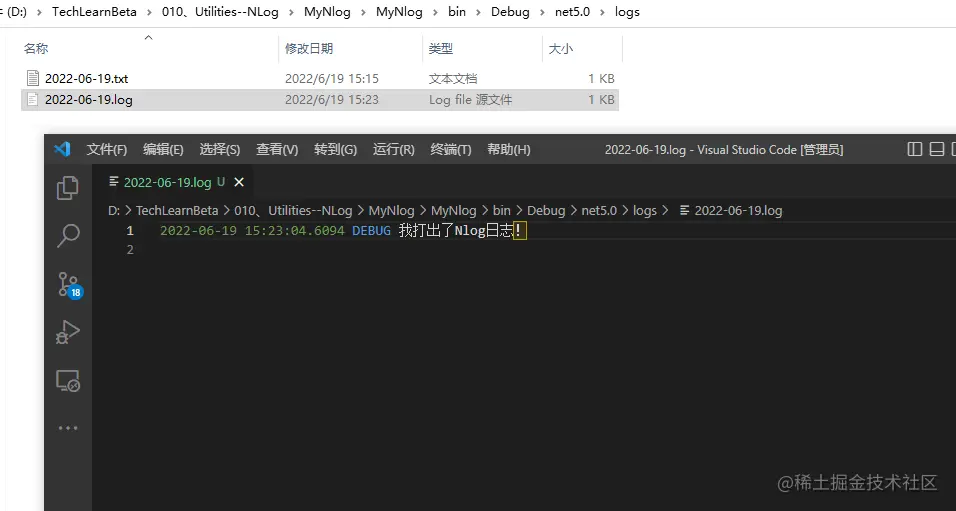Open Source Control view with 18 badge

click(x=70, y=284)
